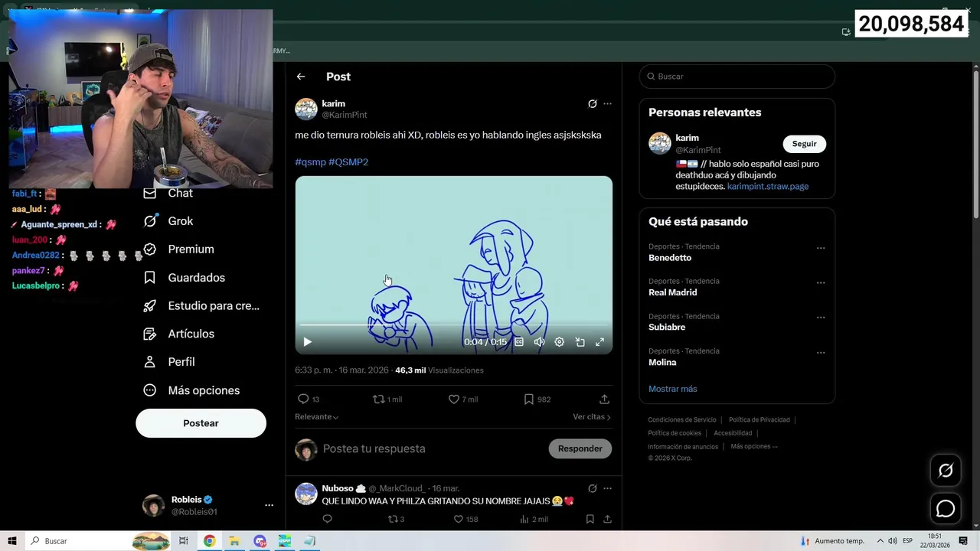Expand the video to fullscreen
The image size is (980, 551).
pyautogui.click(x=599, y=342)
